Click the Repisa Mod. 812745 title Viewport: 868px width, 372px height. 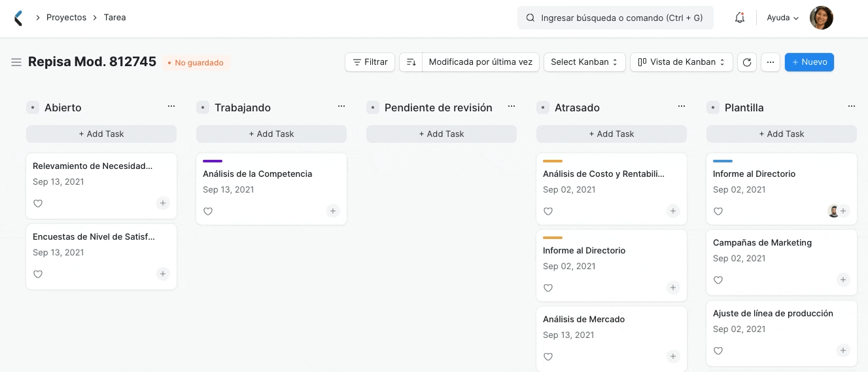(92, 62)
